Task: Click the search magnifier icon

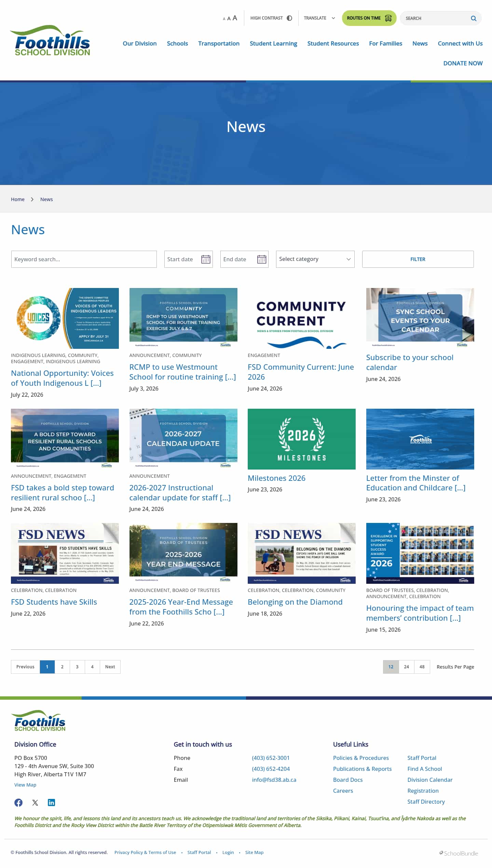Action: (x=474, y=18)
